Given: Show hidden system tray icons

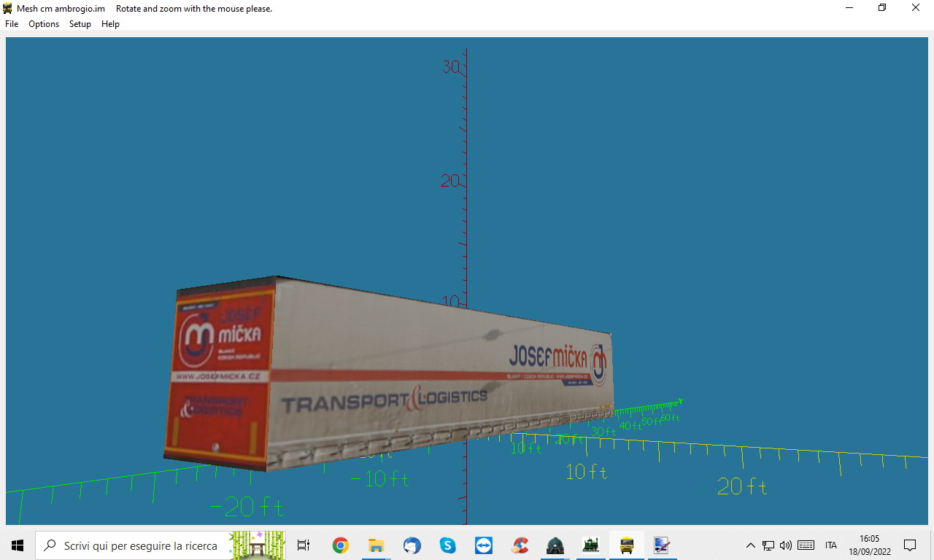Looking at the screenshot, I should (750, 545).
